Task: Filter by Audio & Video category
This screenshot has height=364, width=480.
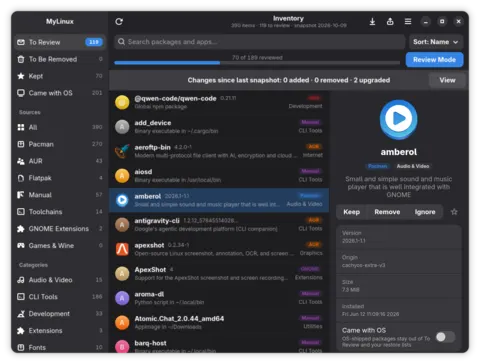Action: point(60,280)
